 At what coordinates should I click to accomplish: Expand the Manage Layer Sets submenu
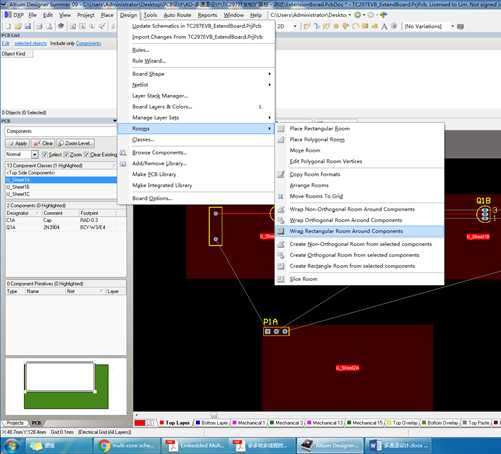pos(197,118)
